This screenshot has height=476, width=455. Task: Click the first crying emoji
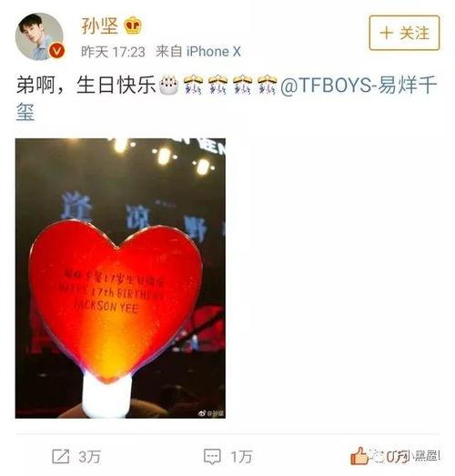193,85
